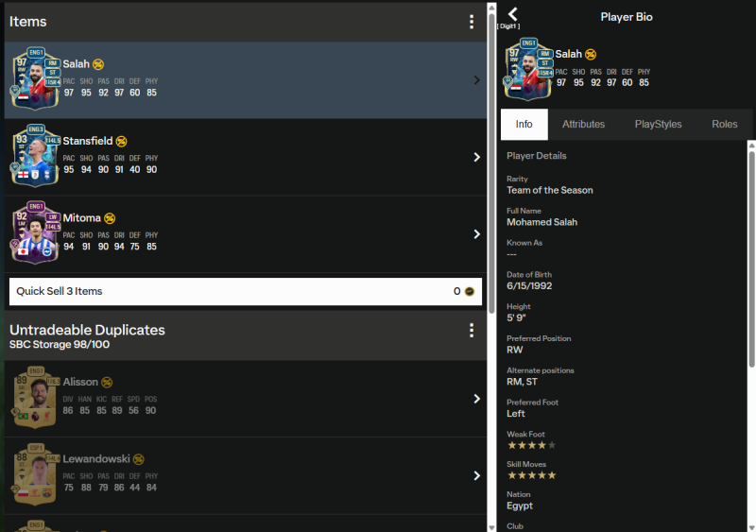This screenshot has width=756, height=532.
Task: Expand Mitoma row chevron
Action: click(476, 234)
